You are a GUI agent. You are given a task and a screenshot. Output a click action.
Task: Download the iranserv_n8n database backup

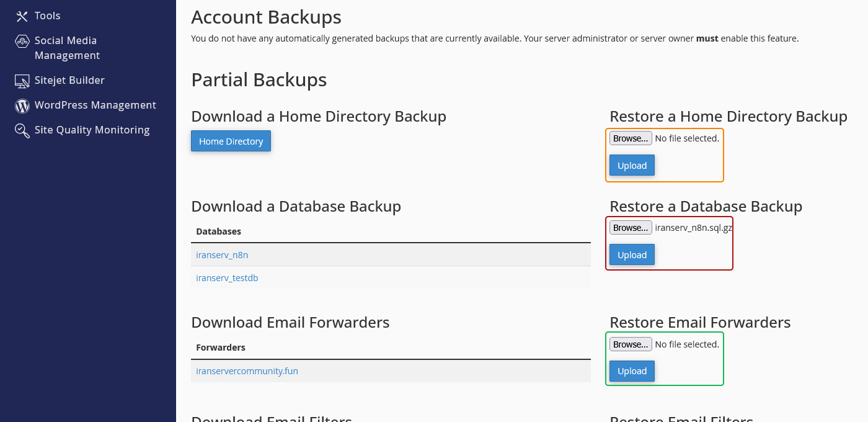pyautogui.click(x=222, y=255)
